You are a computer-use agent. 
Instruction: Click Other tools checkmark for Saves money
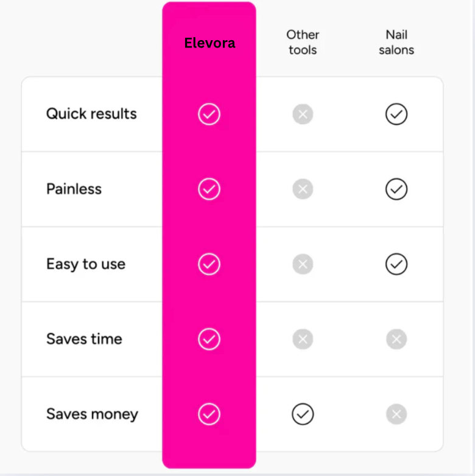pyautogui.click(x=303, y=415)
